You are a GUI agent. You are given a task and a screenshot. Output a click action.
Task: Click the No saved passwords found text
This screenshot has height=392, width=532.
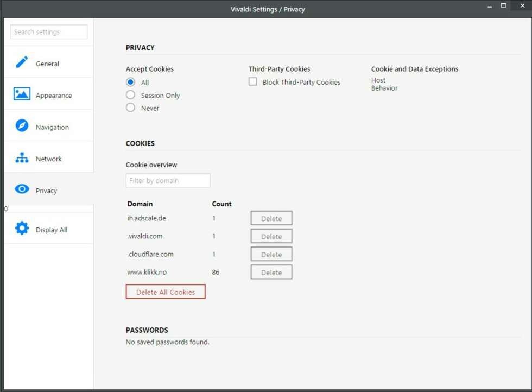coord(167,342)
